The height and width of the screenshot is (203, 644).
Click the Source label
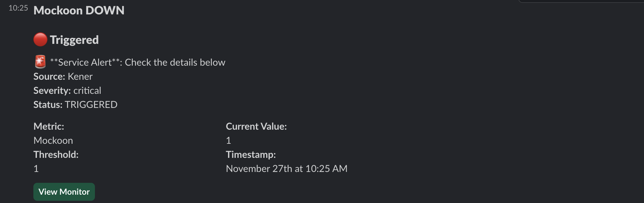(x=49, y=77)
